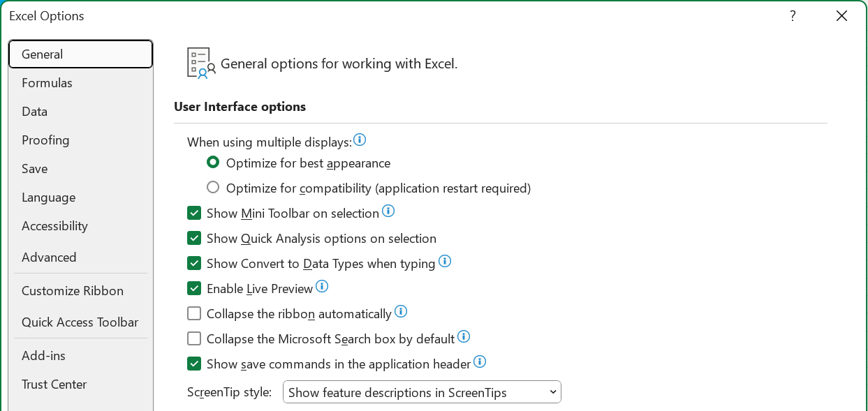Click info icon for Collapse the ribbon automatically
Viewport: 868px width, 411px height.
[x=401, y=311]
